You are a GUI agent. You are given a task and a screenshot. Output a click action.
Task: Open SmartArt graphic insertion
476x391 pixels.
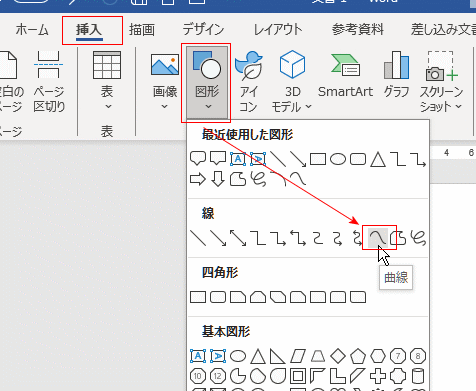point(345,76)
